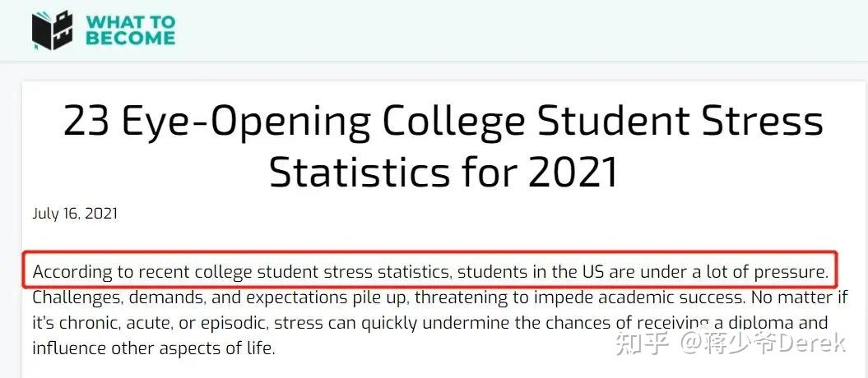Click the "23 Eye-Opening College Student Stress" headline line
Viewport: 868px width, 378px height.
[x=443, y=122]
